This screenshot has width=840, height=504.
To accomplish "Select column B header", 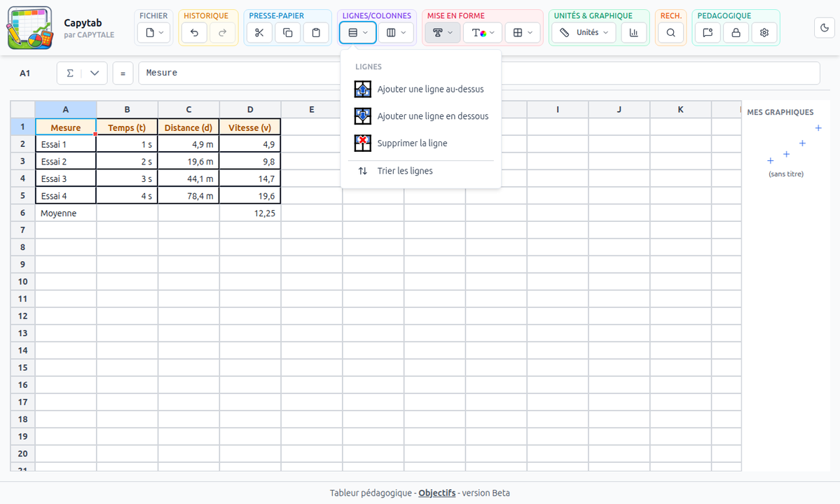I will (127, 109).
